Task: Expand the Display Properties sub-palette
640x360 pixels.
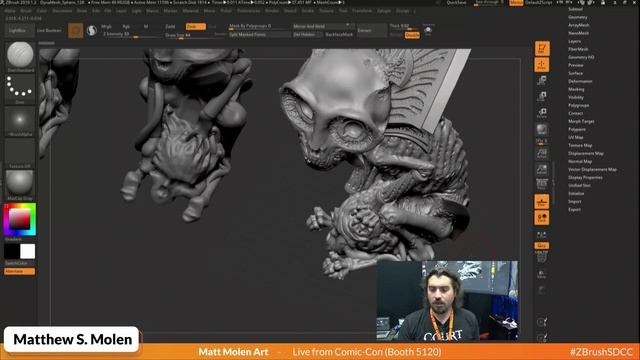Action: coord(585,178)
